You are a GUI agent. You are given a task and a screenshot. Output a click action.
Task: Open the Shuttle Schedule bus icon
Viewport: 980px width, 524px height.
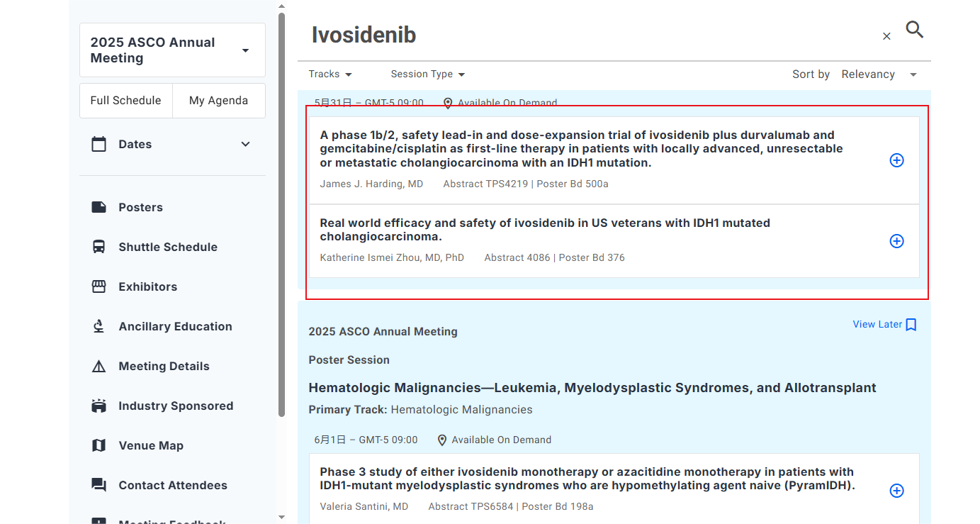[99, 247]
